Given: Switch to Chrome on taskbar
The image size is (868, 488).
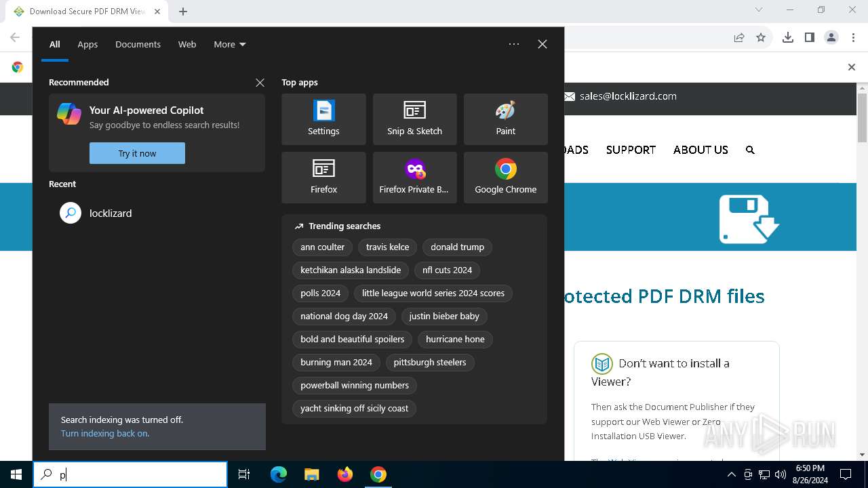Looking at the screenshot, I should [378, 474].
